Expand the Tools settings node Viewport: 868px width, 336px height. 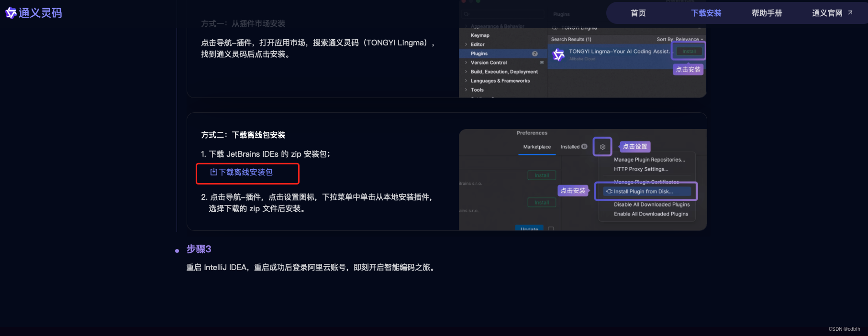coord(466,90)
